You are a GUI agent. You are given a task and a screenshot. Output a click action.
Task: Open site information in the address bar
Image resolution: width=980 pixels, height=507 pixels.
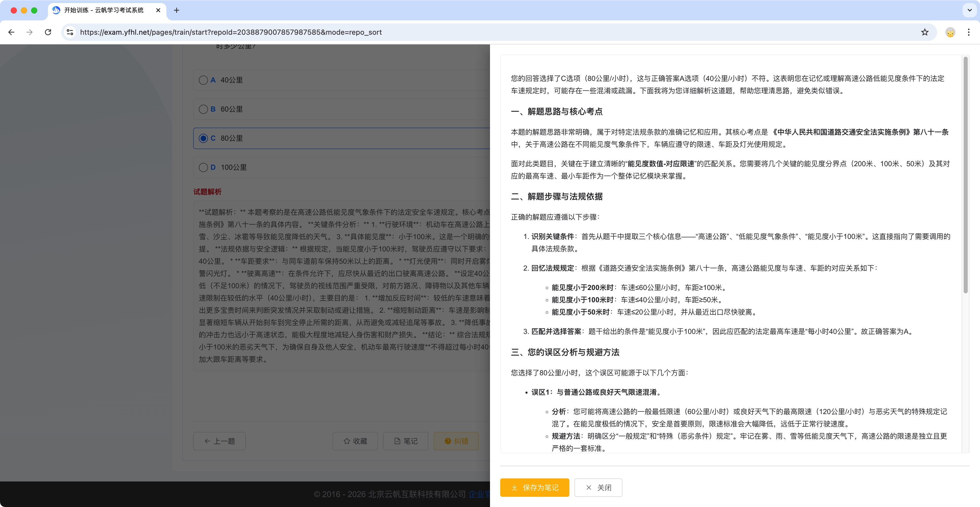(70, 32)
